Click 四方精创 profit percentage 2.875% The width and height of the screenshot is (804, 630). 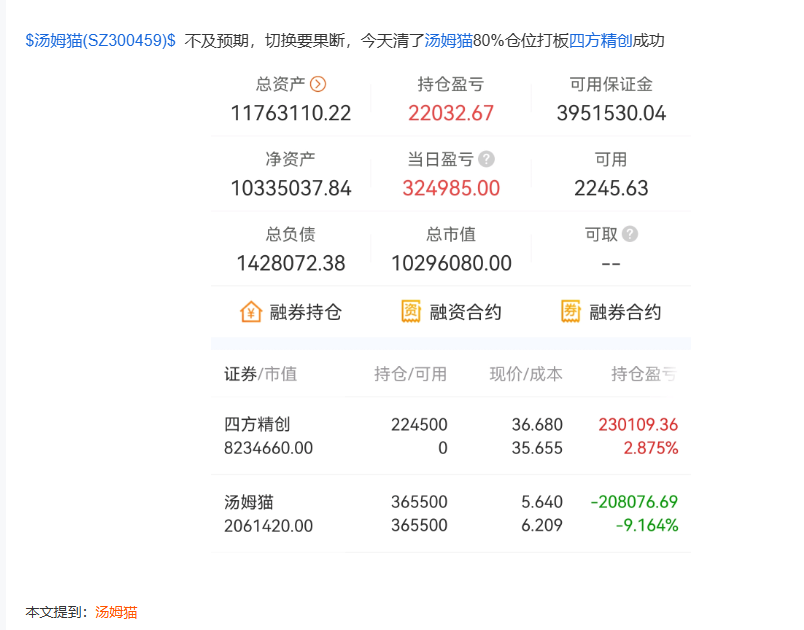click(651, 448)
